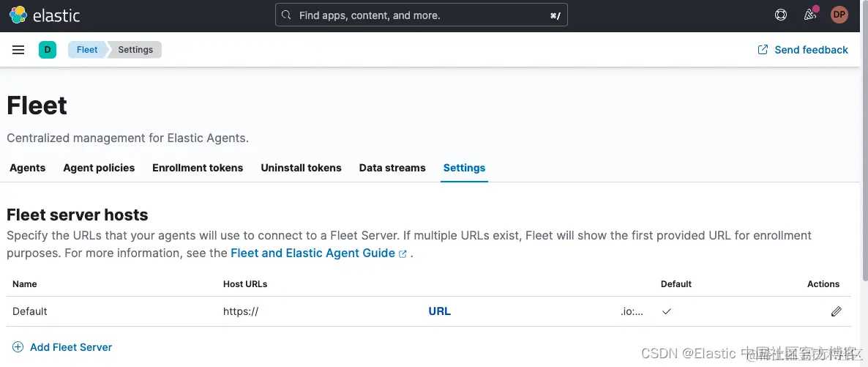The height and width of the screenshot is (367, 868).
Task: Select the Uninstall tokens tab
Action: pos(301,168)
